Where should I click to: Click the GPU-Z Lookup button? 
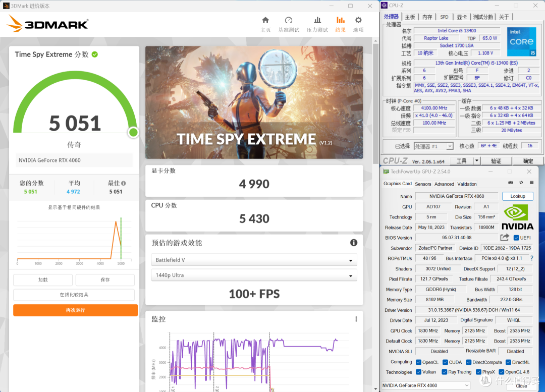(x=518, y=196)
